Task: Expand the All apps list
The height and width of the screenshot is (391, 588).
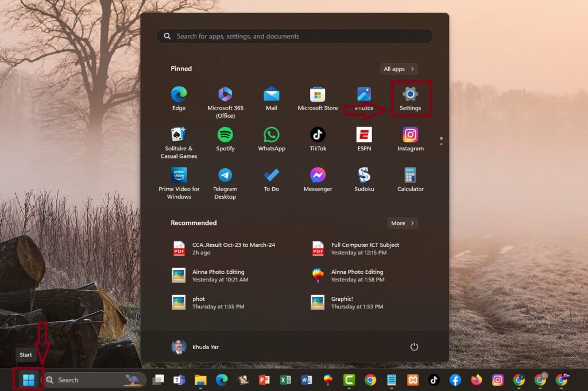Action: point(399,69)
